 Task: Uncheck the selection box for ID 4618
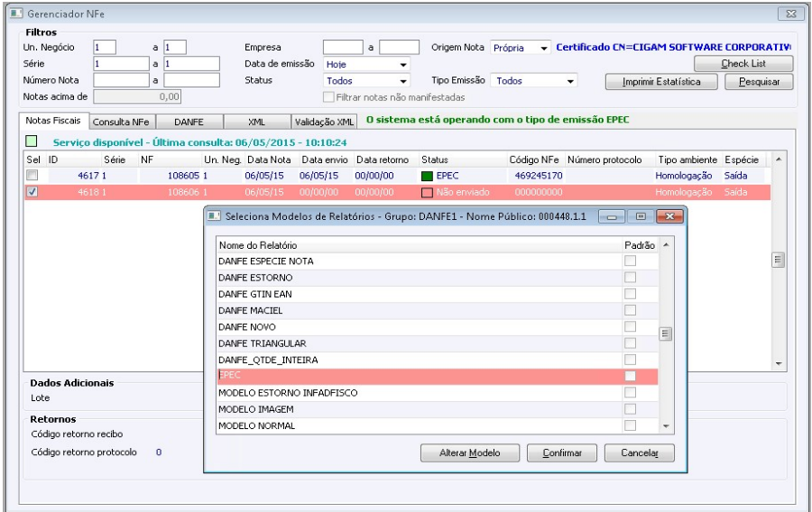[32, 192]
